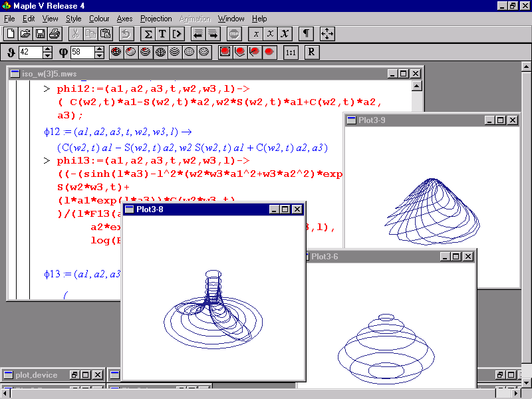Select the normal axes style icon
The image size is (532, 399).
255,53
